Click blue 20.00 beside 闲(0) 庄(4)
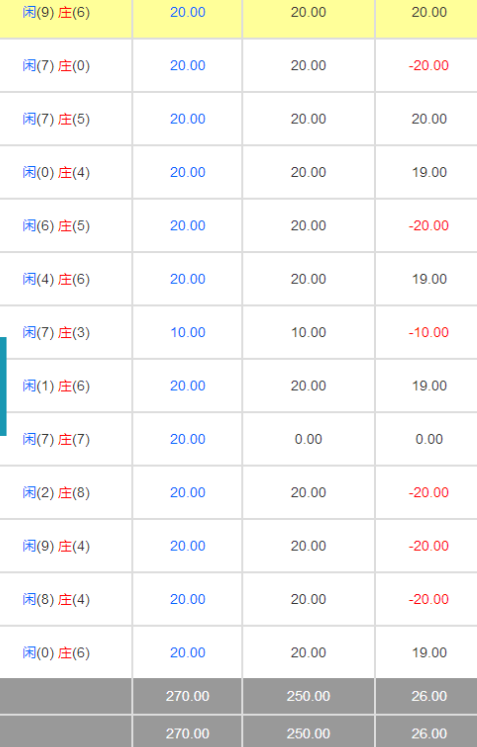 (x=188, y=172)
